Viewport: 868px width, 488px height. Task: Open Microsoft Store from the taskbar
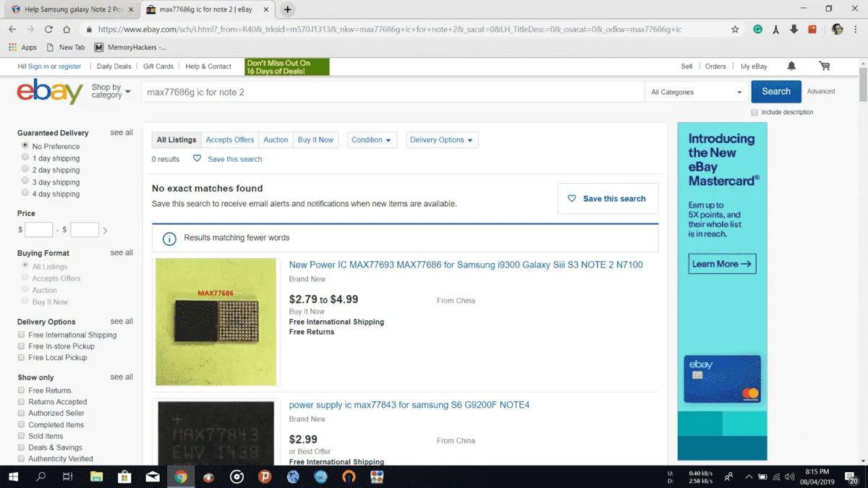point(124,477)
